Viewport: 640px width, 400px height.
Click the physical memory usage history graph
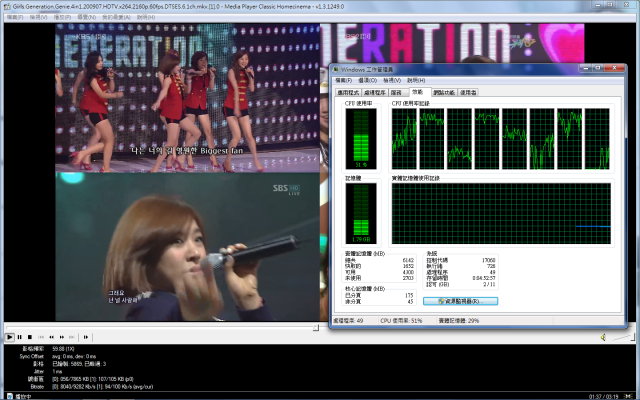(x=501, y=213)
